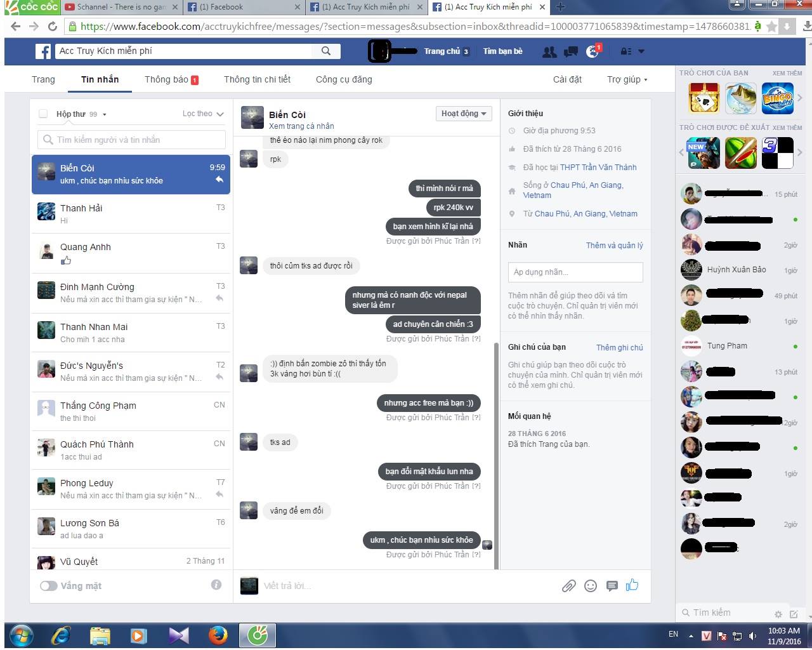812x650 pixels.
Task: Open the poker card game icon
Action: pos(704,98)
